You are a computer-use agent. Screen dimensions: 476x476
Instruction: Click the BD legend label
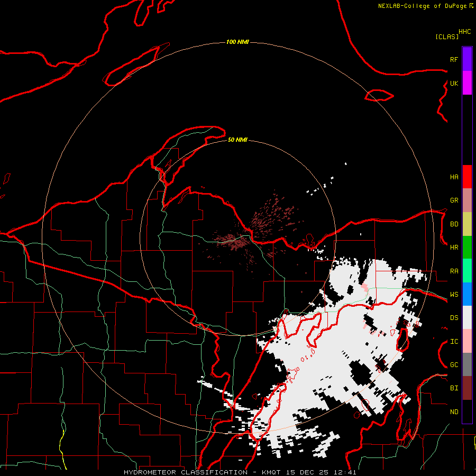454,224
